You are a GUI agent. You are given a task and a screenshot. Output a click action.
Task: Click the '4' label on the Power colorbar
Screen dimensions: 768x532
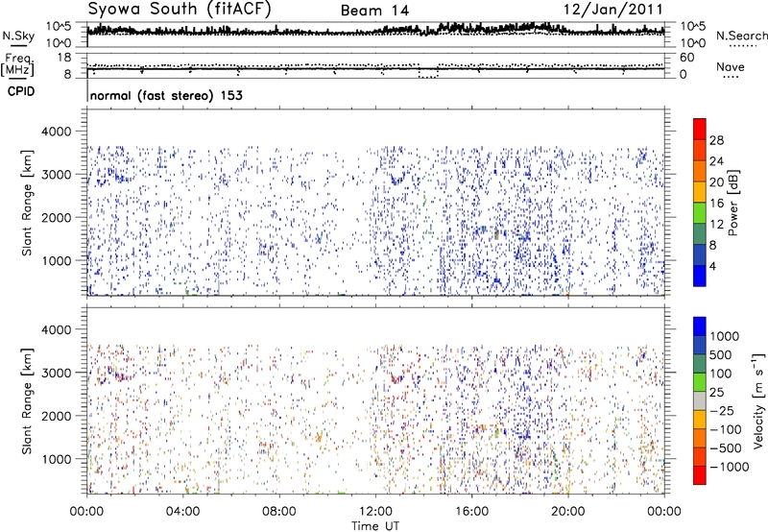(x=713, y=266)
